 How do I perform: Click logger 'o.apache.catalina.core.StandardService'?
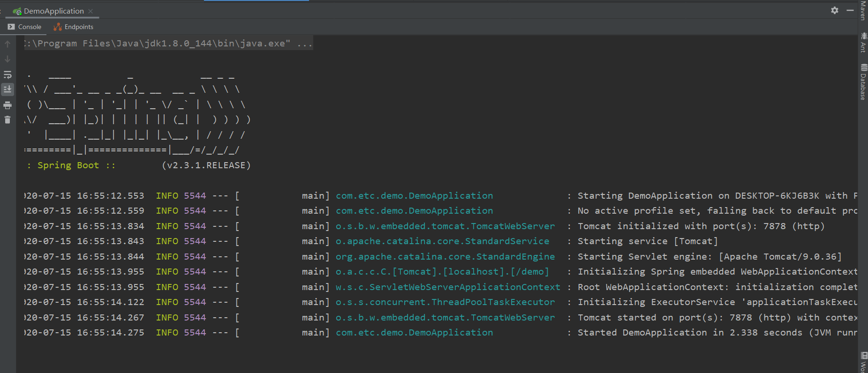click(443, 241)
